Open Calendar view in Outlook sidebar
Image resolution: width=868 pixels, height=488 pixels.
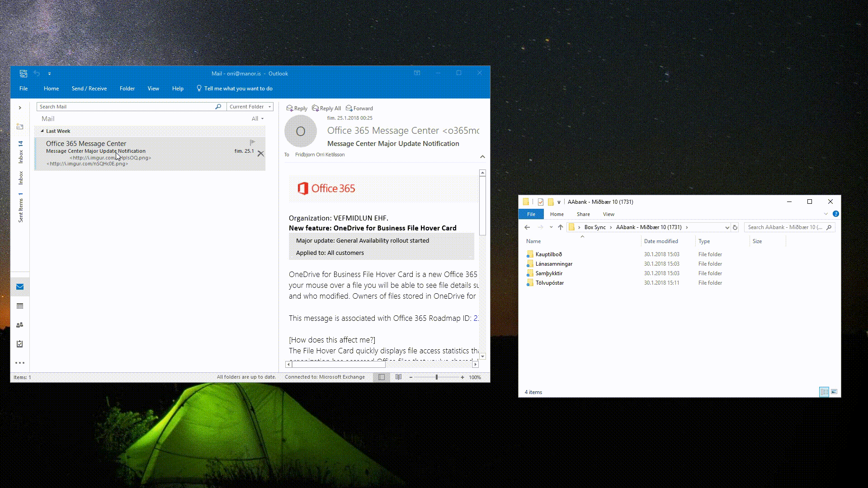20,306
